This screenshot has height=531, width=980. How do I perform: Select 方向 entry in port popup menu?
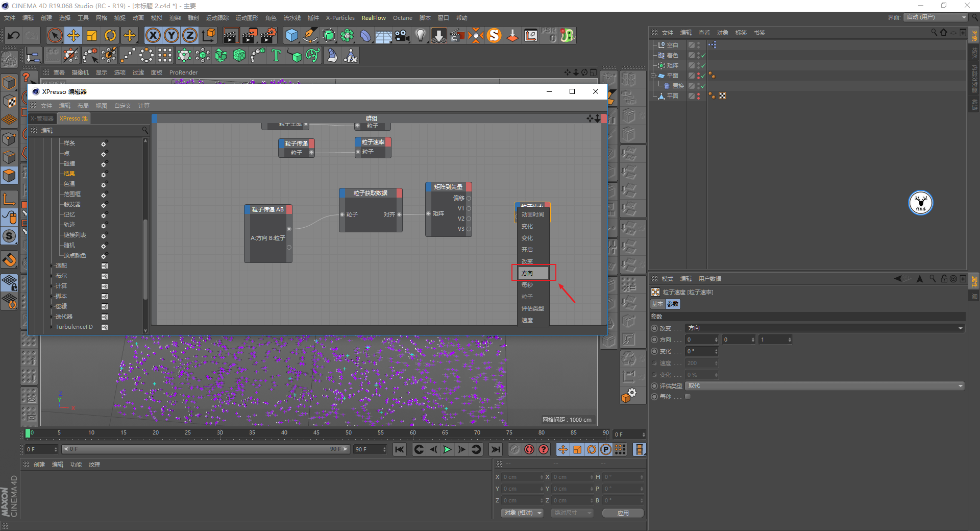[533, 273]
